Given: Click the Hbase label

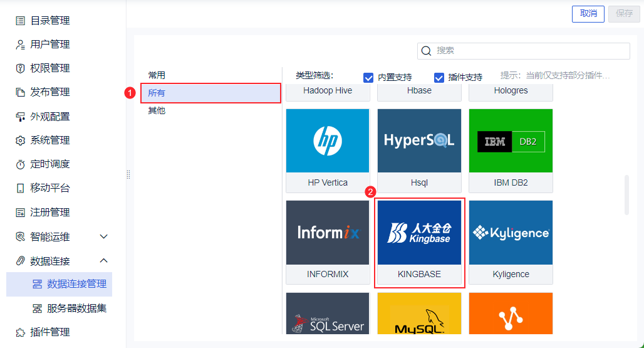Looking at the screenshot, I should click(x=419, y=90).
